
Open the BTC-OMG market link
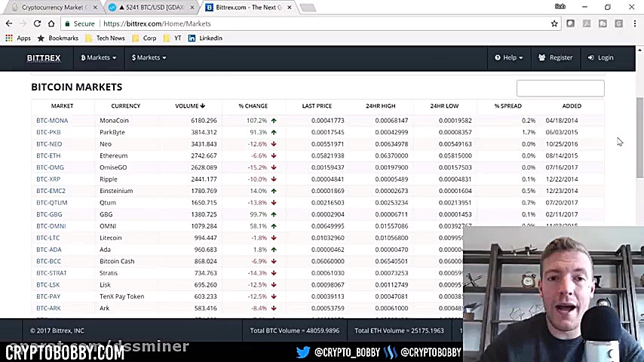click(x=50, y=167)
